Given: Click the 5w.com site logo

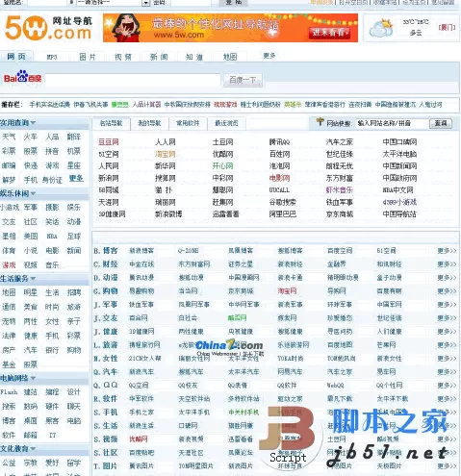Looking at the screenshot, I should (x=48, y=28).
